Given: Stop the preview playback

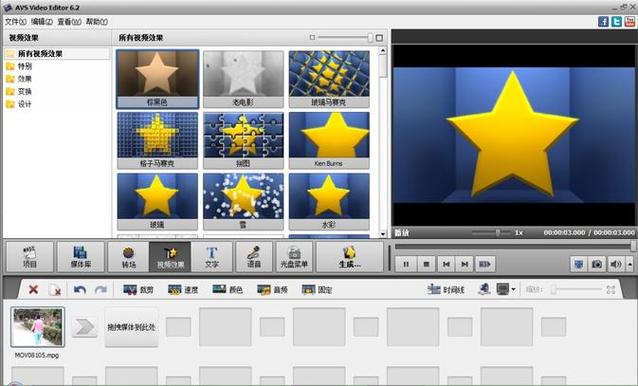Looking at the screenshot, I should click(x=426, y=264).
